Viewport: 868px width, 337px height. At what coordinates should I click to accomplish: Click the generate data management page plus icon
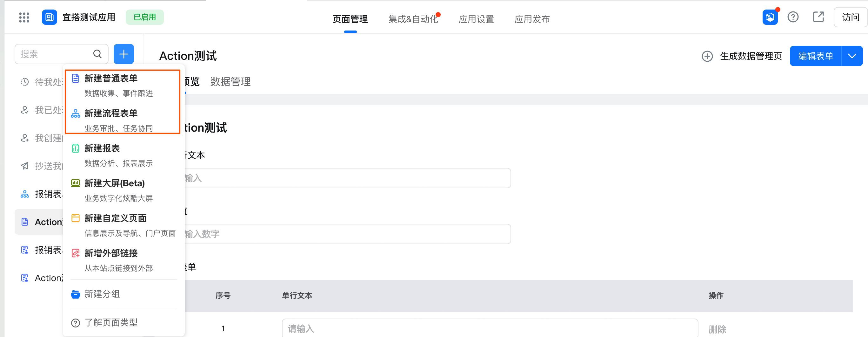pos(707,56)
